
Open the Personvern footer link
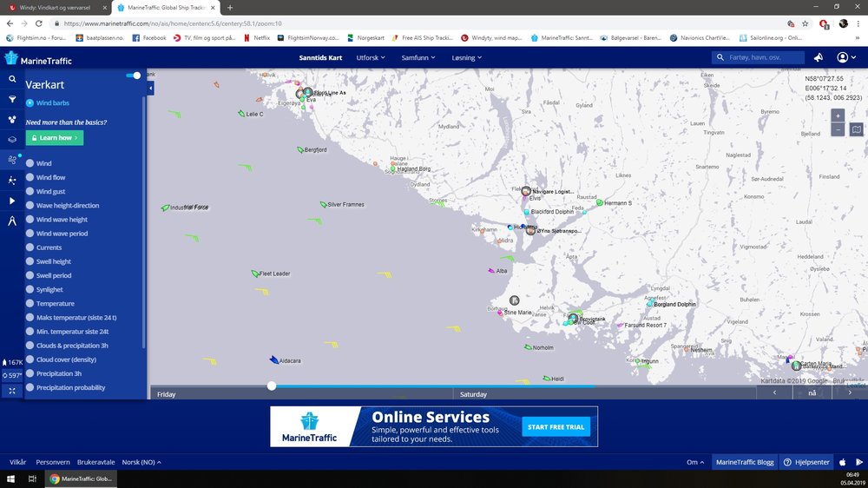[x=53, y=462]
